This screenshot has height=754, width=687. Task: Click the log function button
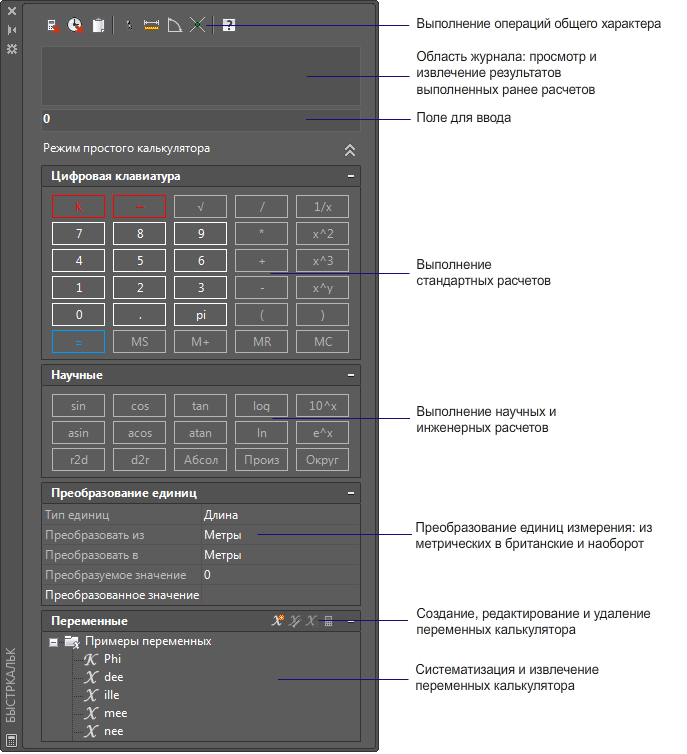(x=262, y=406)
